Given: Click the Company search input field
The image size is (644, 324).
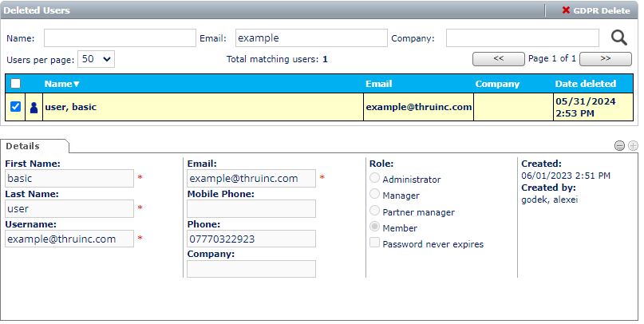Looking at the screenshot, I should click(522, 38).
